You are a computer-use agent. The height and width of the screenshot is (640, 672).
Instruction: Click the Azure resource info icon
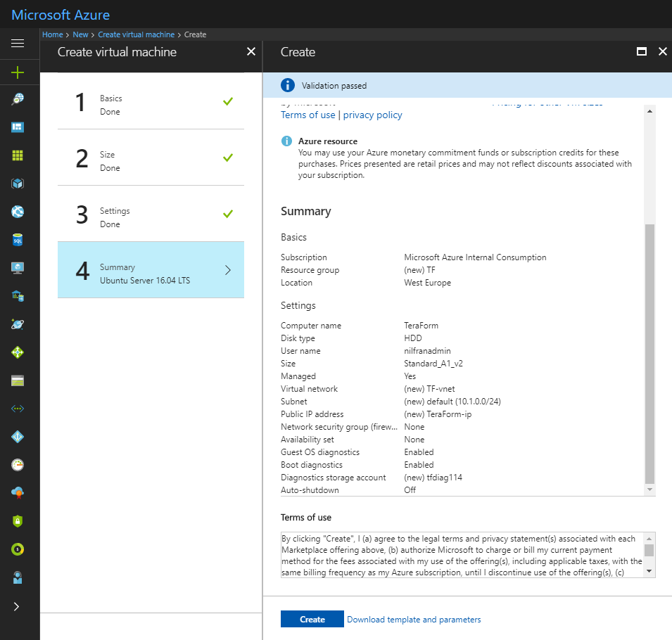tap(286, 141)
